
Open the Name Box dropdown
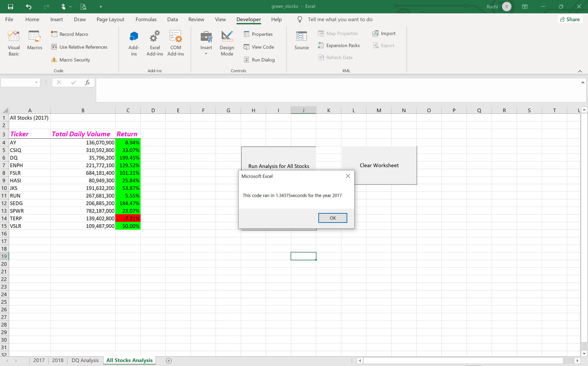click(x=36, y=82)
